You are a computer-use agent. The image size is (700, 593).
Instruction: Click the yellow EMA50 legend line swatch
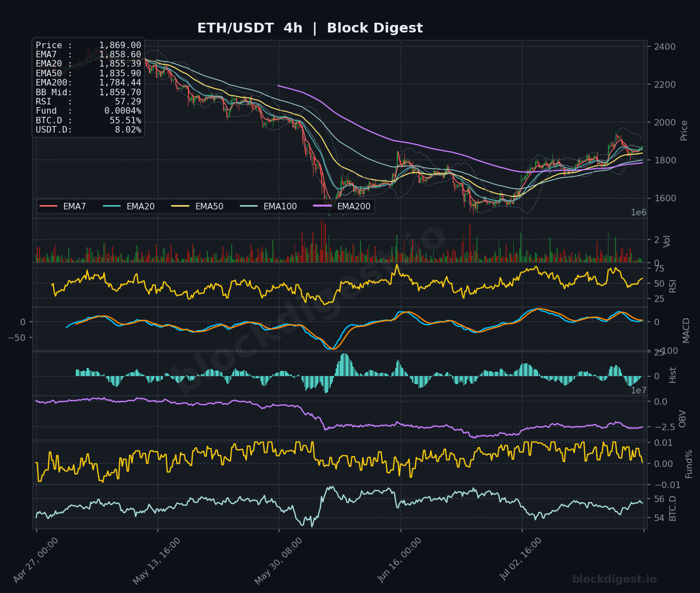click(181, 206)
